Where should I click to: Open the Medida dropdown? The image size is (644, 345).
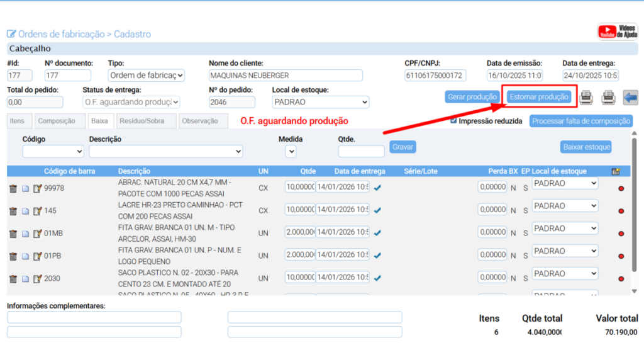[x=291, y=151]
